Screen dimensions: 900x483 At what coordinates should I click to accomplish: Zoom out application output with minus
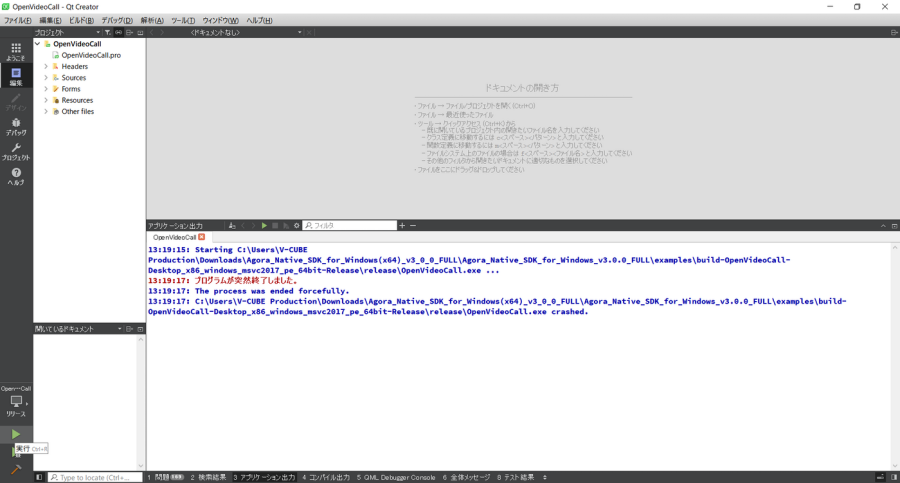413,226
